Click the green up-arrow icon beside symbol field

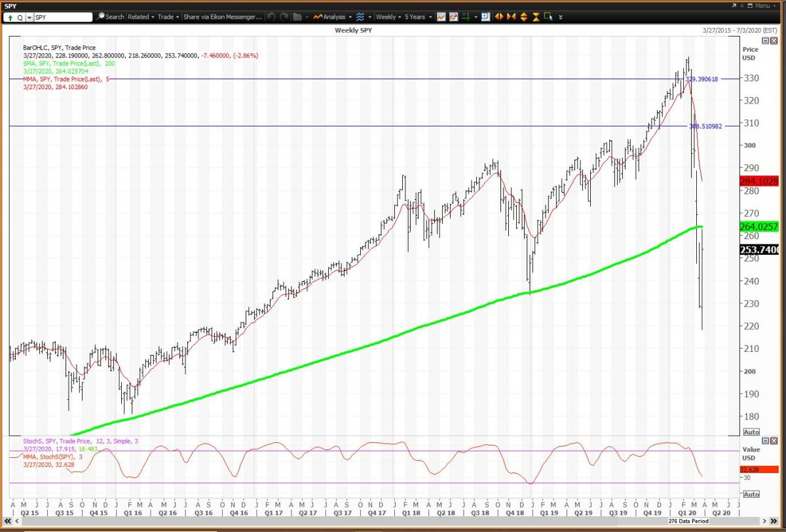click(x=11, y=17)
